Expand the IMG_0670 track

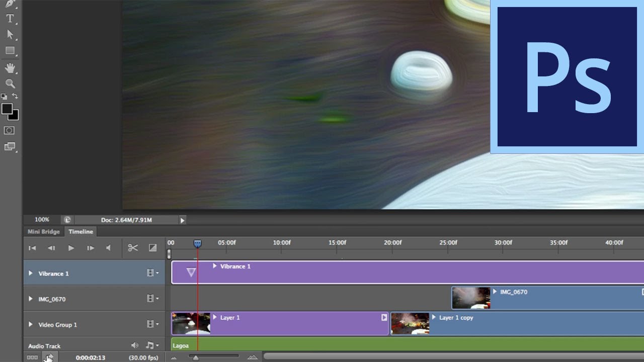tap(30, 299)
